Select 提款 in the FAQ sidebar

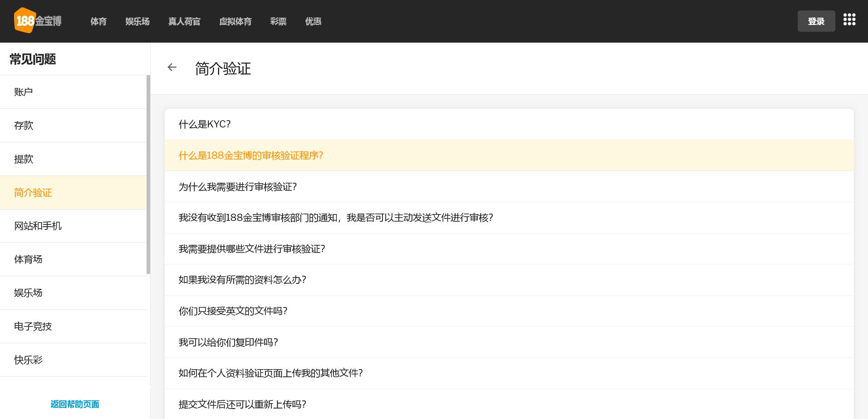(x=73, y=159)
